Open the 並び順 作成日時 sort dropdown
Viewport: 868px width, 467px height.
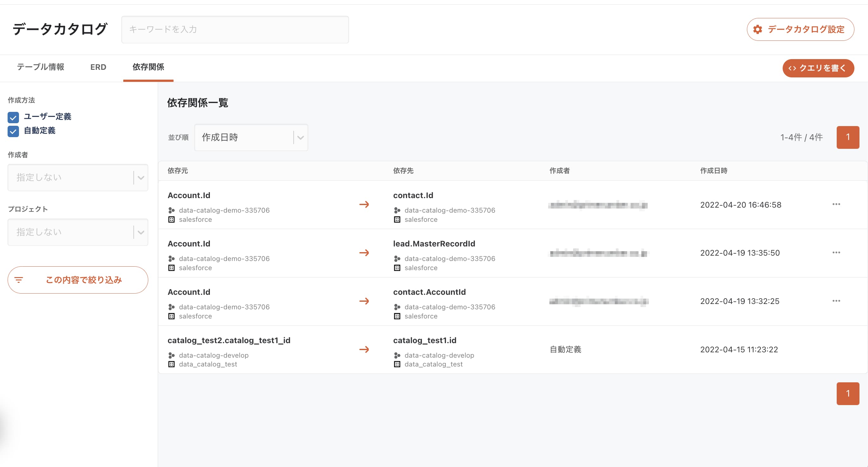click(251, 137)
